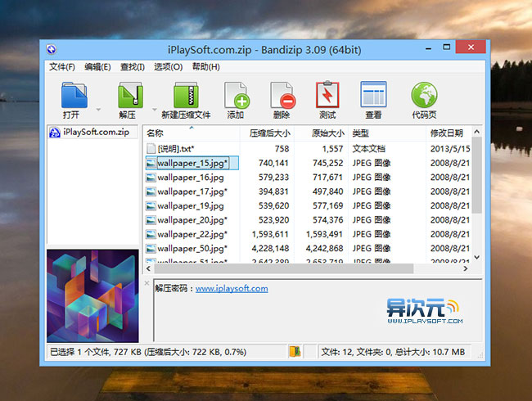This screenshot has width=532, height=401.
Task: Close the comment pane with the x
Action: coord(147,283)
